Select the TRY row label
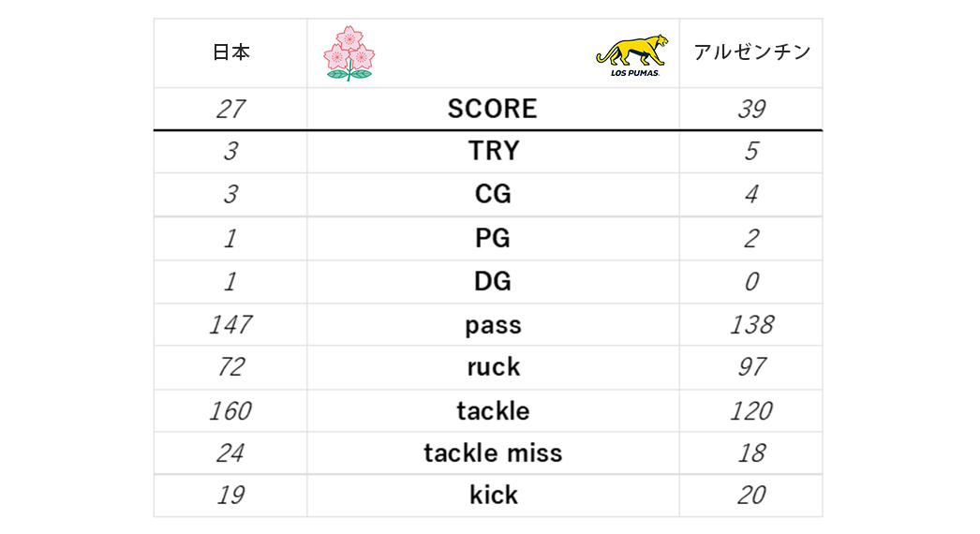980x534 pixels. tap(493, 152)
